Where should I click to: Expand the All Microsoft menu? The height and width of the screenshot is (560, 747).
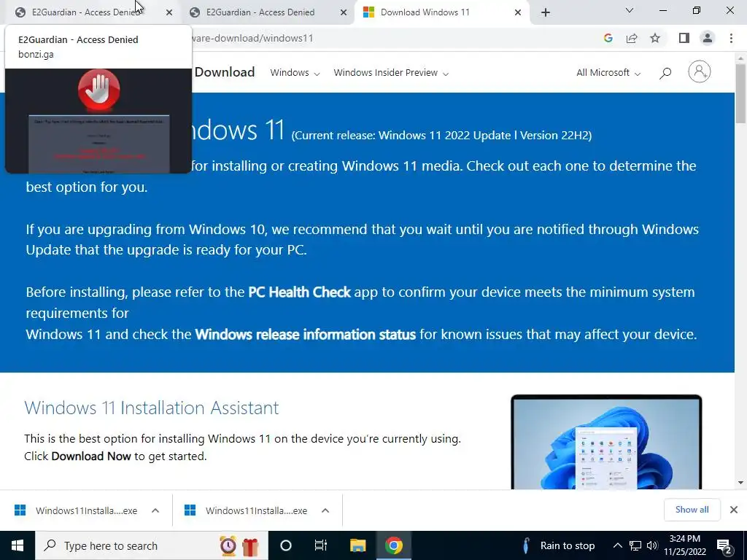pos(608,73)
